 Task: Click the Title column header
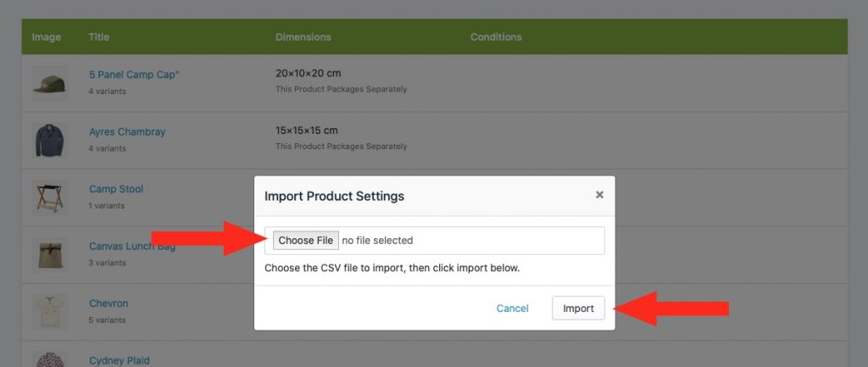click(x=98, y=37)
